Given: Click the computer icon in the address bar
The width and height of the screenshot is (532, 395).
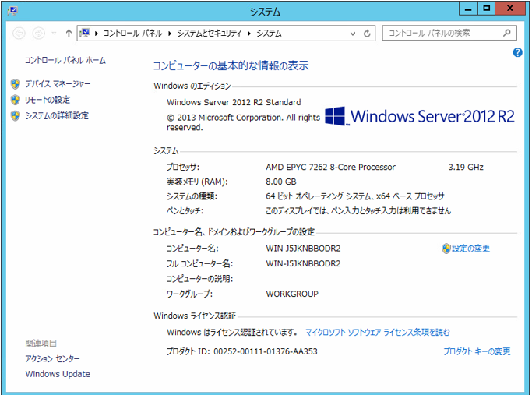Looking at the screenshot, I should (85, 33).
